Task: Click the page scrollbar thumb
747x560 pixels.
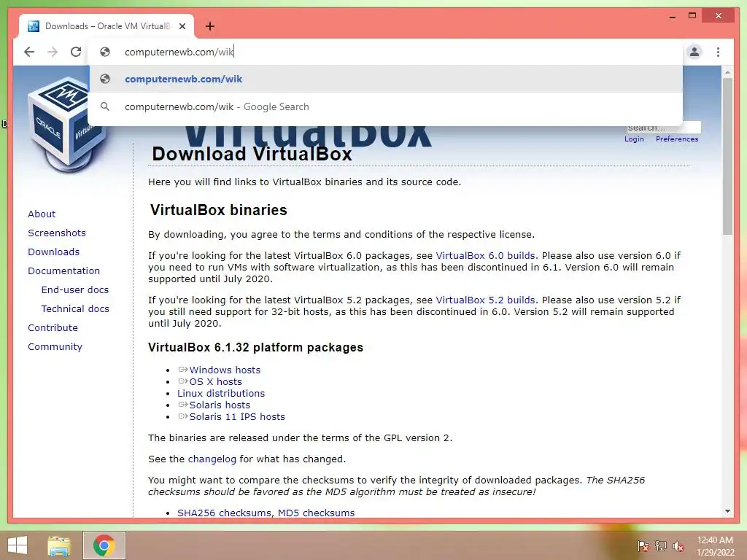Action: tap(727, 156)
